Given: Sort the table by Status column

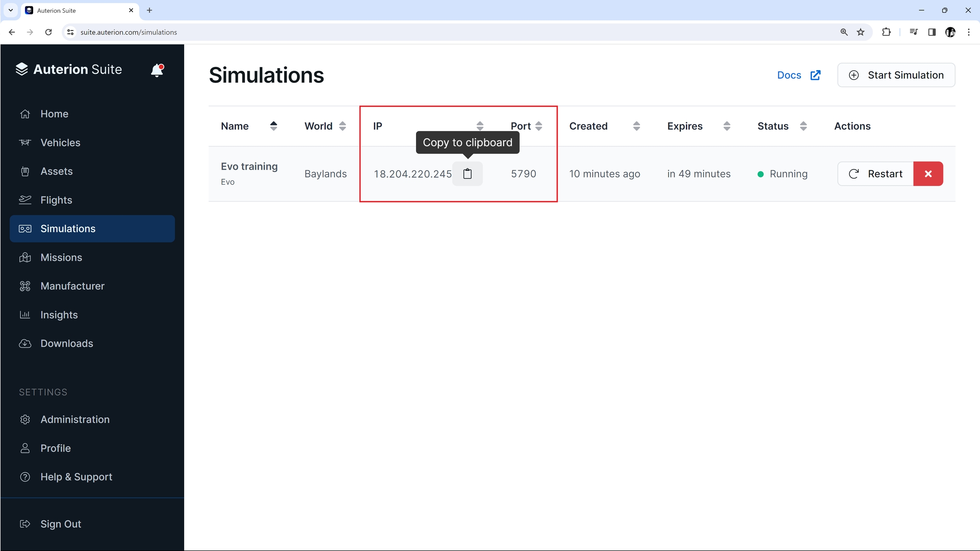Looking at the screenshot, I should (803, 126).
